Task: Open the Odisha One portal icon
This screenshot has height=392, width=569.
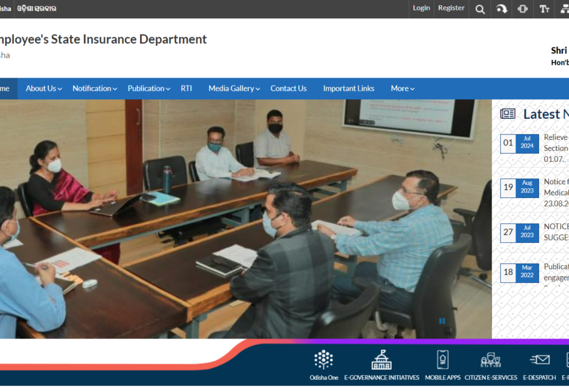Action: (324, 361)
